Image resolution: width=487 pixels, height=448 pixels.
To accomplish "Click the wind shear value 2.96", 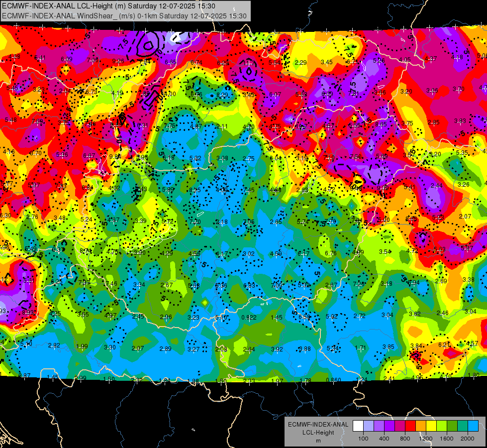I will (x=166, y=317).
